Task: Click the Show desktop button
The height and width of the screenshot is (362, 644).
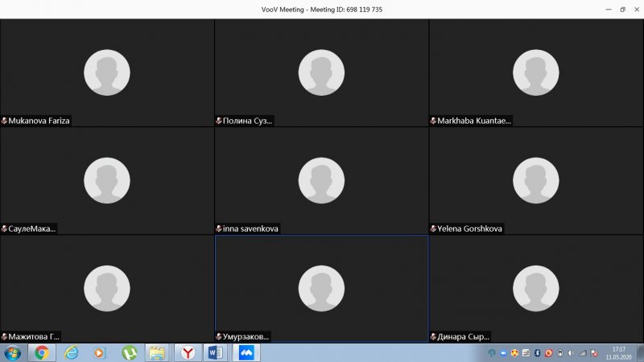Action: tap(640, 353)
